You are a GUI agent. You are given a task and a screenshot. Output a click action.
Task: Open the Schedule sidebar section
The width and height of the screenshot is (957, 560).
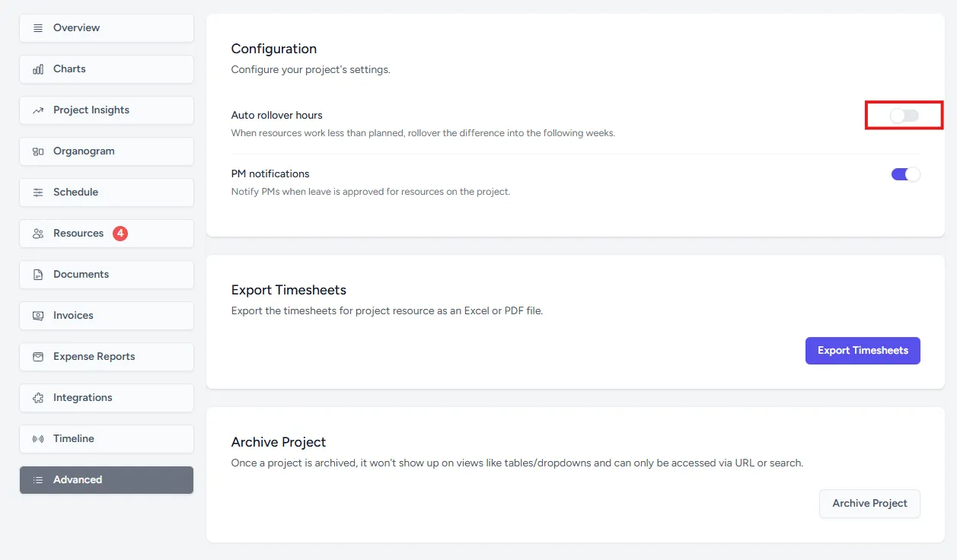(107, 192)
